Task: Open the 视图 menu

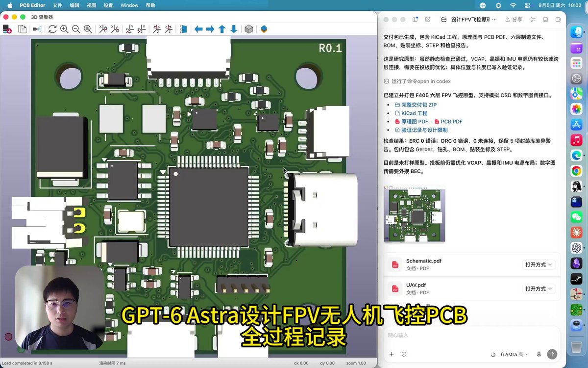Action: pyautogui.click(x=91, y=5)
